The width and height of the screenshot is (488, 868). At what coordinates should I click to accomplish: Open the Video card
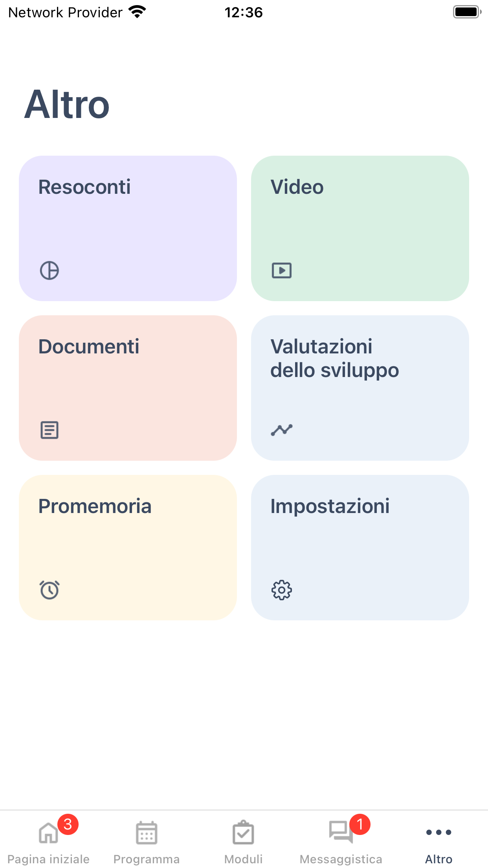pyautogui.click(x=360, y=228)
